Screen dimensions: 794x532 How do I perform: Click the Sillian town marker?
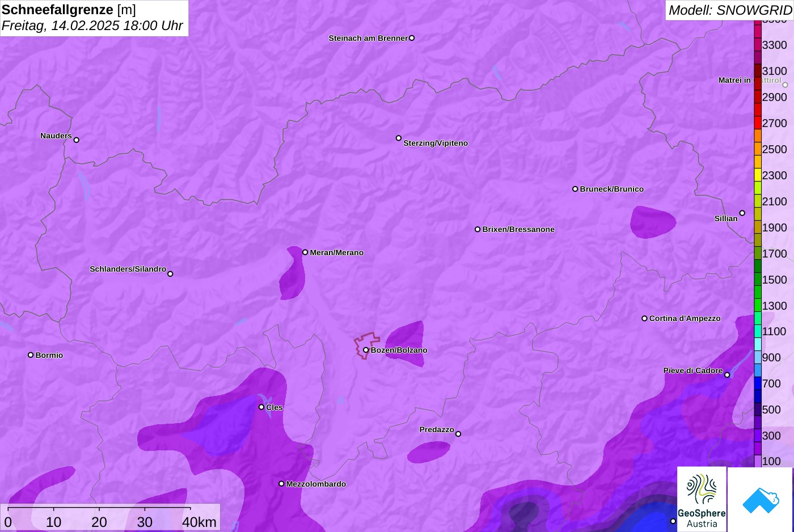click(x=742, y=213)
